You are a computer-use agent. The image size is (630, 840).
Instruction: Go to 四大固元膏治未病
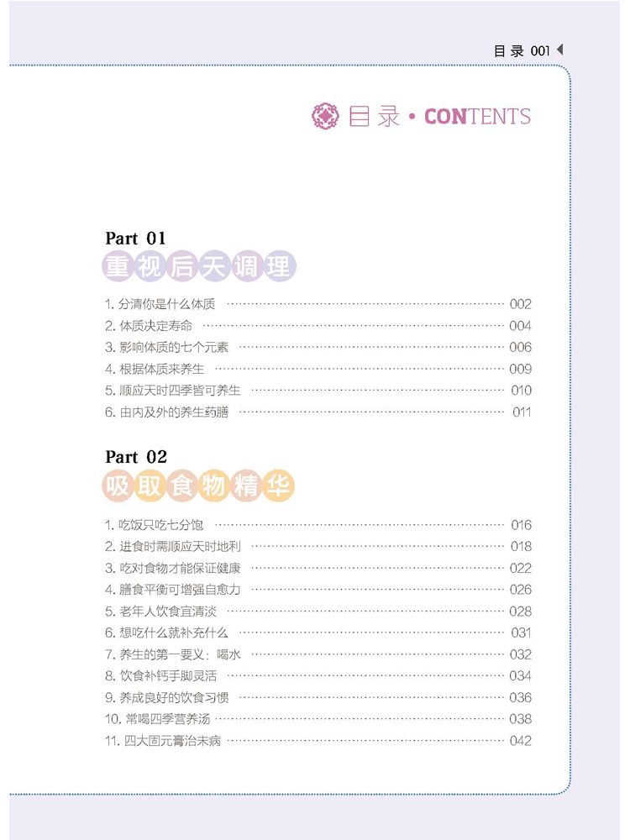pos(167,740)
